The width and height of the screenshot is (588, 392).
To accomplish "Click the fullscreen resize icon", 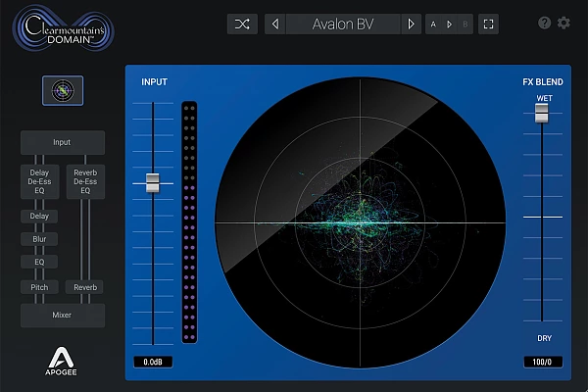I will 488,24.
